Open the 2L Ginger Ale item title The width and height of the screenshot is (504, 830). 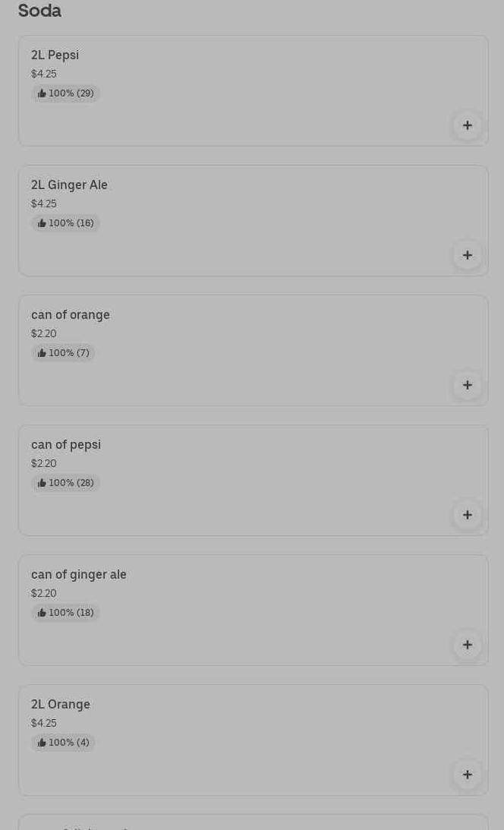pos(69,185)
